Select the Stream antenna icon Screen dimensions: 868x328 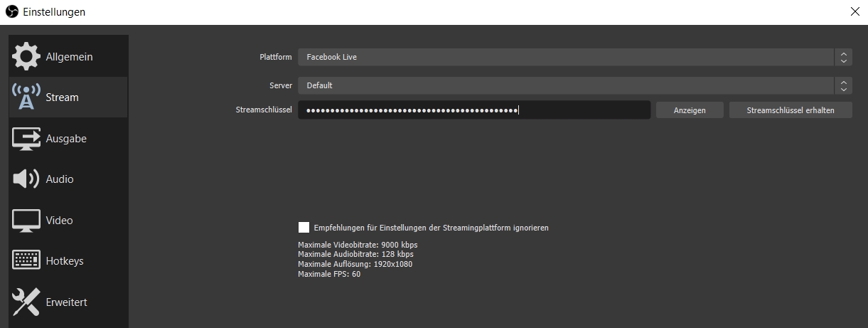tap(26, 97)
